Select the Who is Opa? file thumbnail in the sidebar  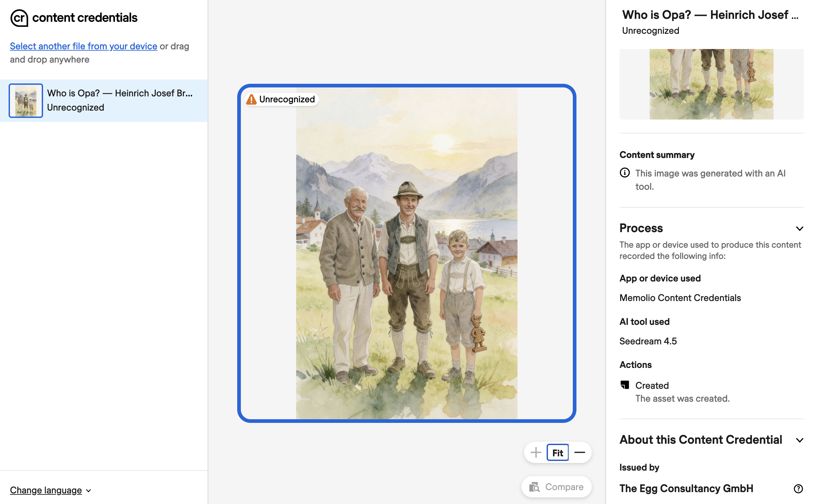click(x=26, y=100)
